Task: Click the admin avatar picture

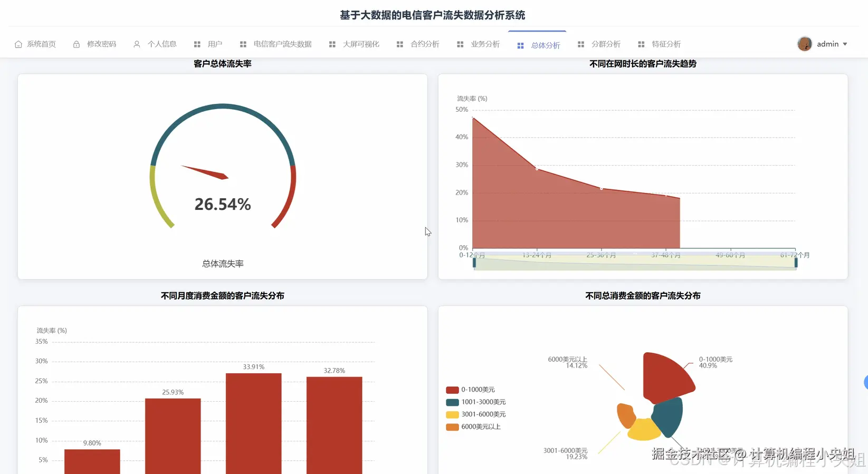Action: pyautogui.click(x=805, y=44)
